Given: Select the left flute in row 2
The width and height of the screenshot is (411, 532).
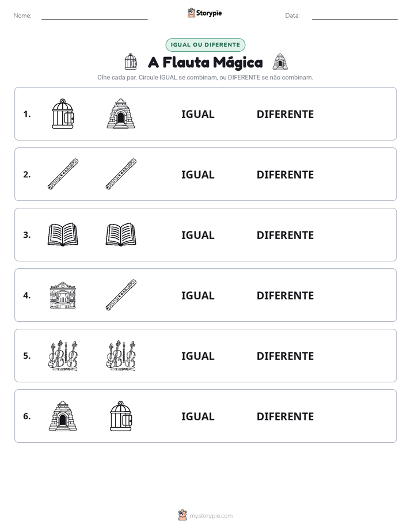Looking at the screenshot, I should [x=63, y=174].
